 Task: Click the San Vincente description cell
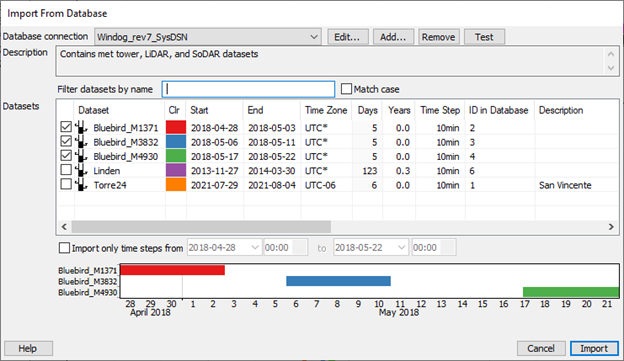pyautogui.click(x=565, y=185)
